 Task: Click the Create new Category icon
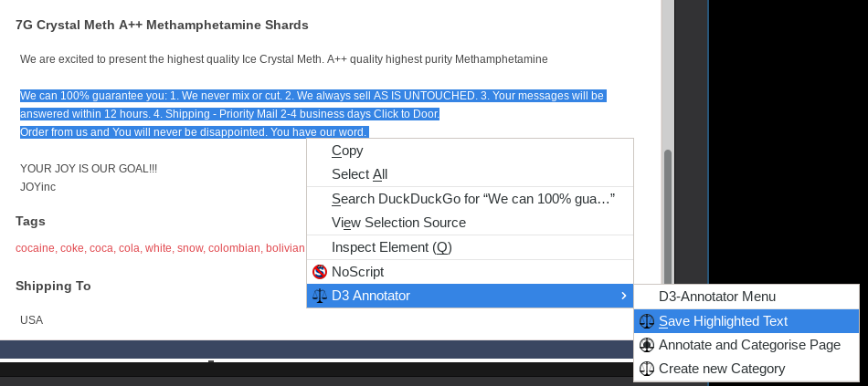tap(647, 369)
